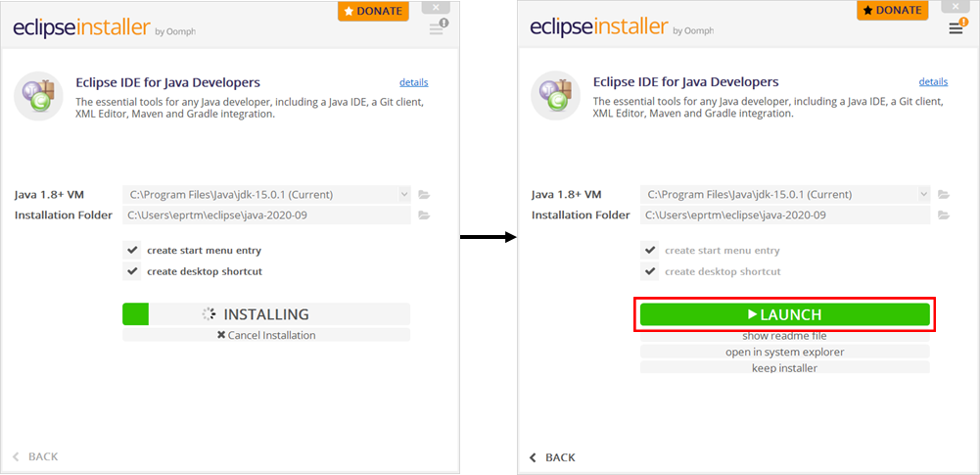Expand Java VM dropdown in right window
This screenshot has width=980, height=475.
923,194
